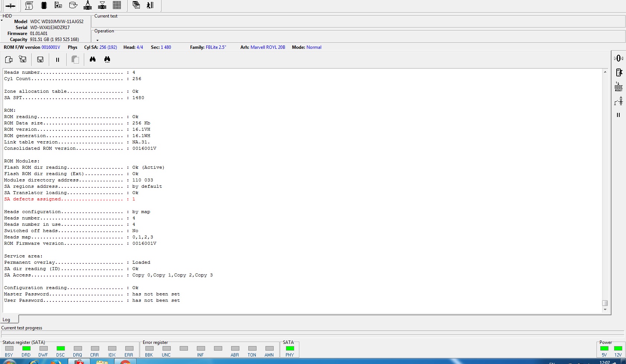626x364 pixels.
Task: Click the Arh value Marvell ROYL 20B
Action: pos(268,47)
